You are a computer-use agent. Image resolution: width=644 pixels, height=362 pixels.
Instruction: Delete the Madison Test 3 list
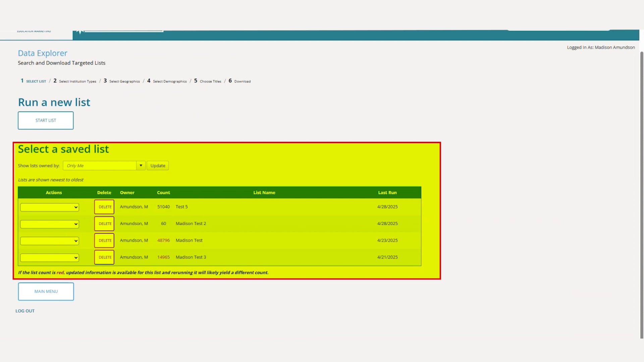coord(104,257)
